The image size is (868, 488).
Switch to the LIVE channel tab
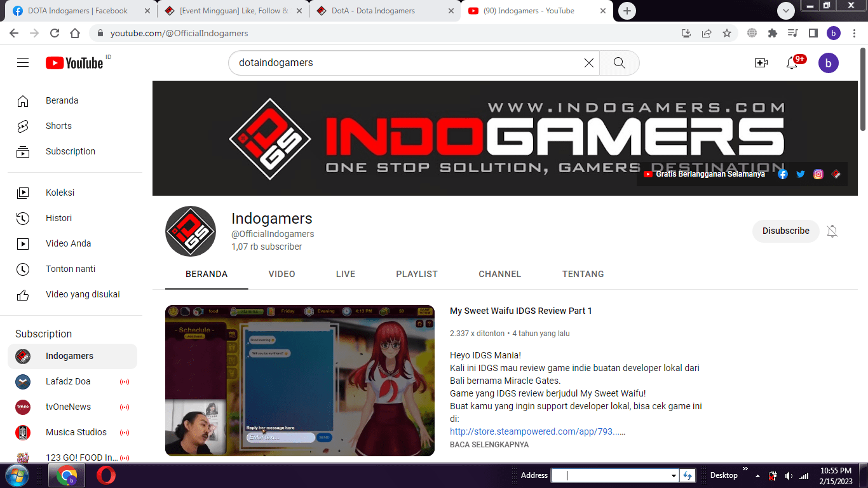pos(346,274)
